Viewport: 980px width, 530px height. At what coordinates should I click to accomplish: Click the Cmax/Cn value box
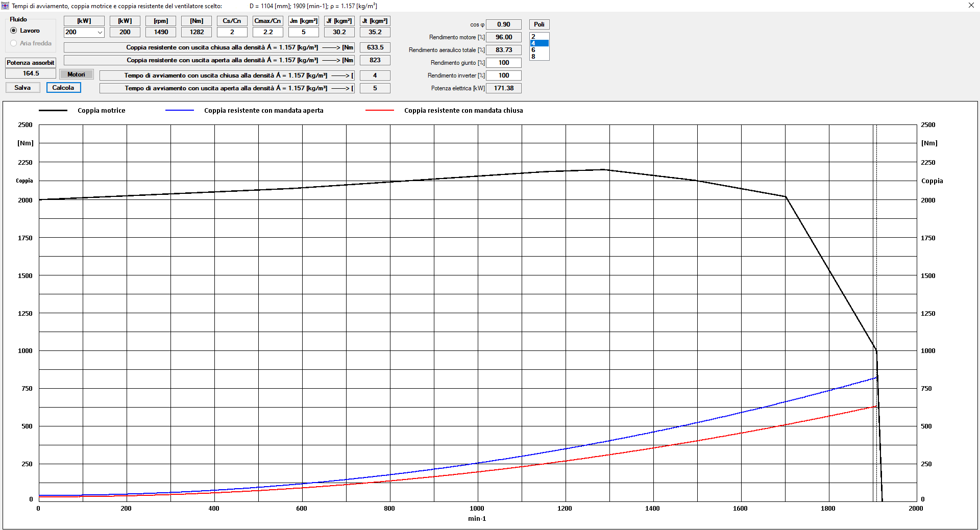tap(267, 32)
